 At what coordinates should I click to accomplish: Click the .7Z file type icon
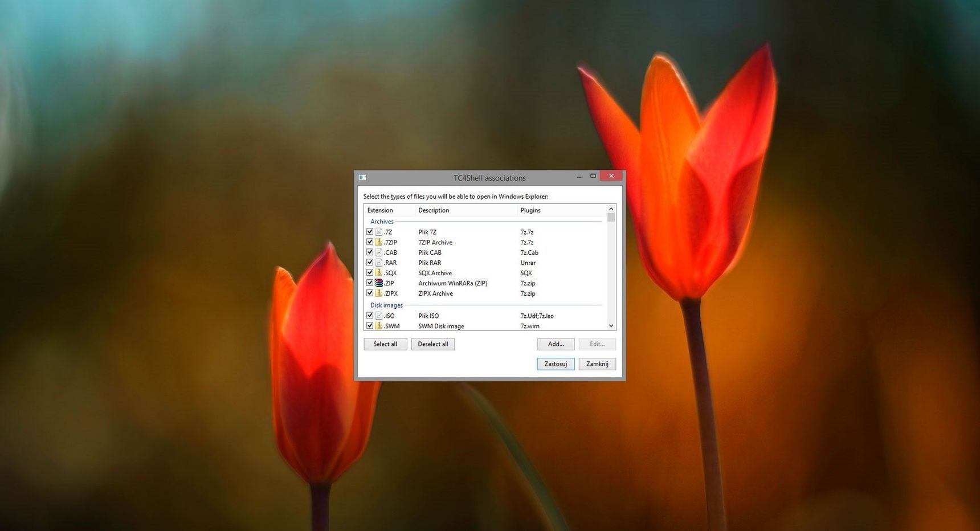coord(379,232)
